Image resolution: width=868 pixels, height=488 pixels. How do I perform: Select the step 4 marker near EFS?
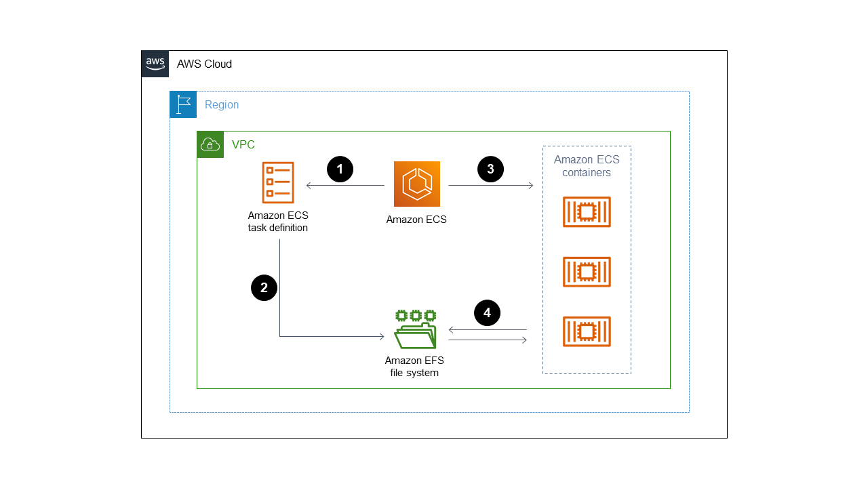click(487, 312)
